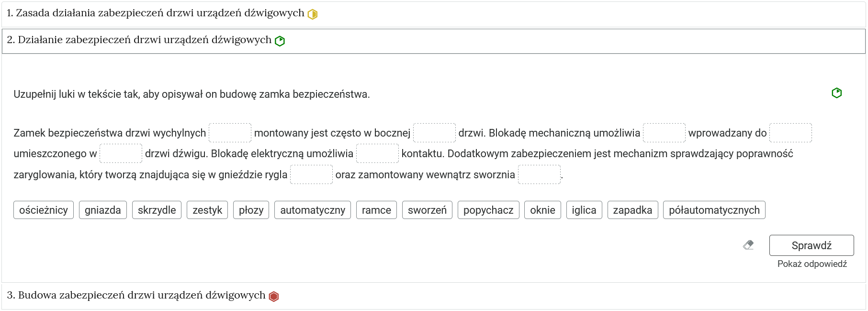The height and width of the screenshot is (311, 868).
Task: Click the red hexagon icon next to section 3
Action: coord(273,296)
